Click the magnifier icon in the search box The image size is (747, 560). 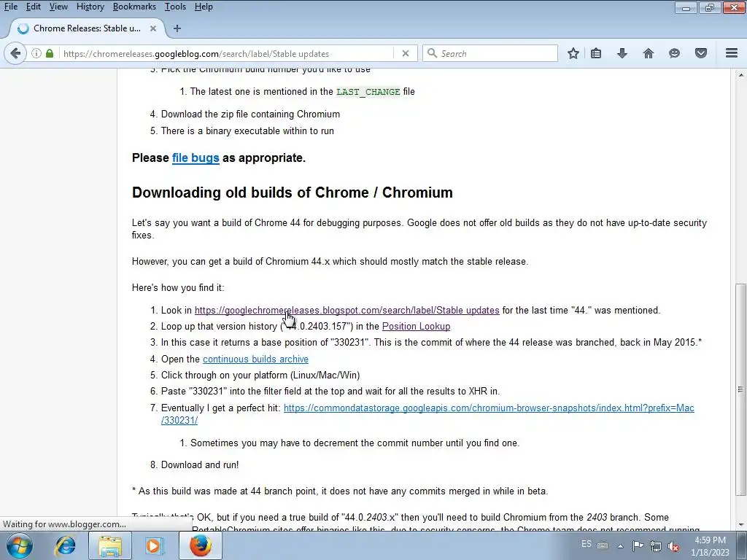tap(432, 53)
